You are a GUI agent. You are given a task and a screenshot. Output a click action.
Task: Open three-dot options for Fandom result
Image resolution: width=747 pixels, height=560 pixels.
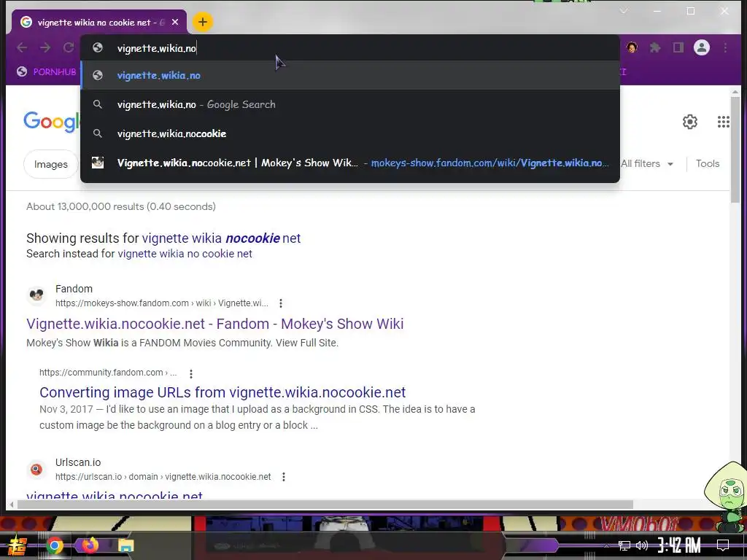281,303
